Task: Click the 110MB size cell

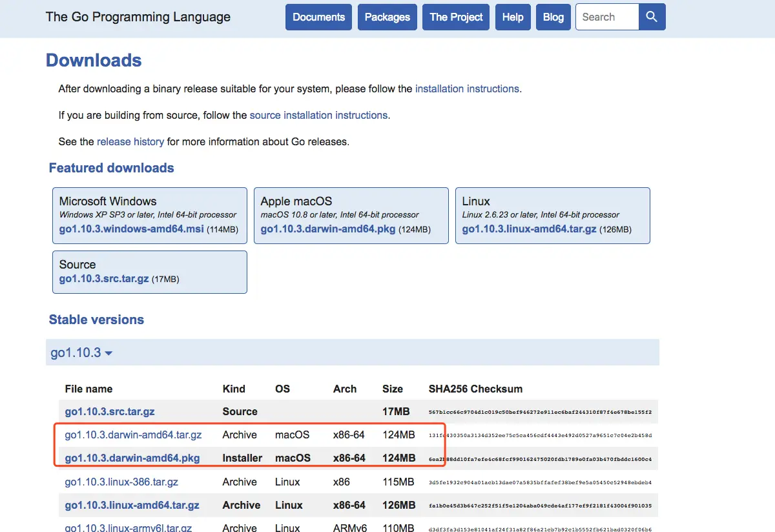Action: (398, 527)
